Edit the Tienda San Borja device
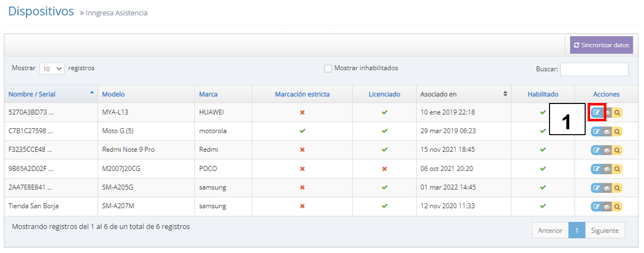This screenshot has width=644, height=253. 597,206
